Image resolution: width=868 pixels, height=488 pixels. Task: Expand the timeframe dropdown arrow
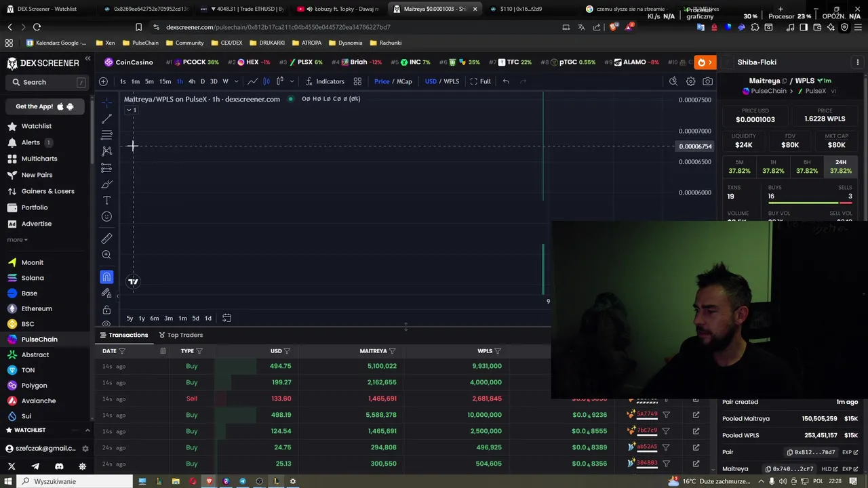pos(236,81)
